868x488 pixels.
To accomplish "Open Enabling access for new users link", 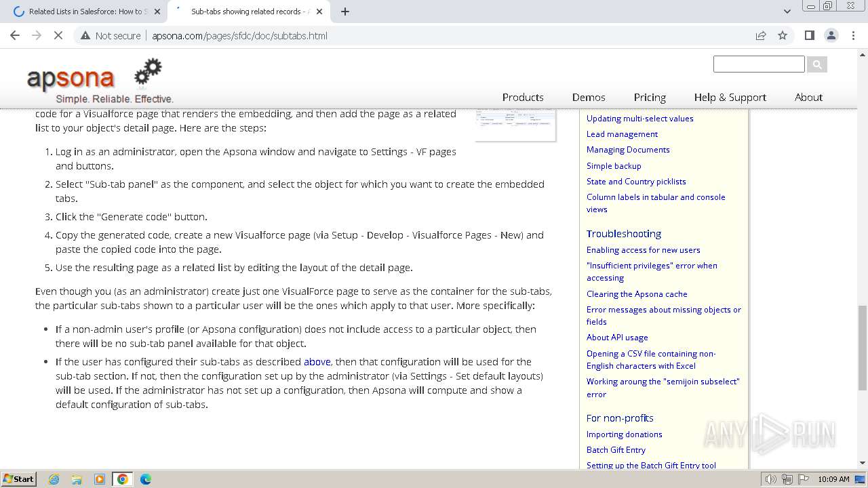I will pos(643,250).
